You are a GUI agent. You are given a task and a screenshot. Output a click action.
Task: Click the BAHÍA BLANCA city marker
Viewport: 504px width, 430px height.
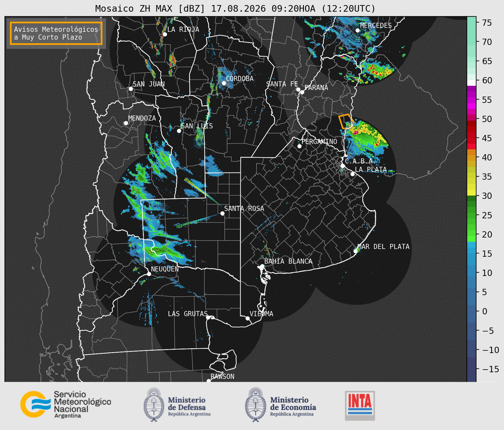pos(262,266)
